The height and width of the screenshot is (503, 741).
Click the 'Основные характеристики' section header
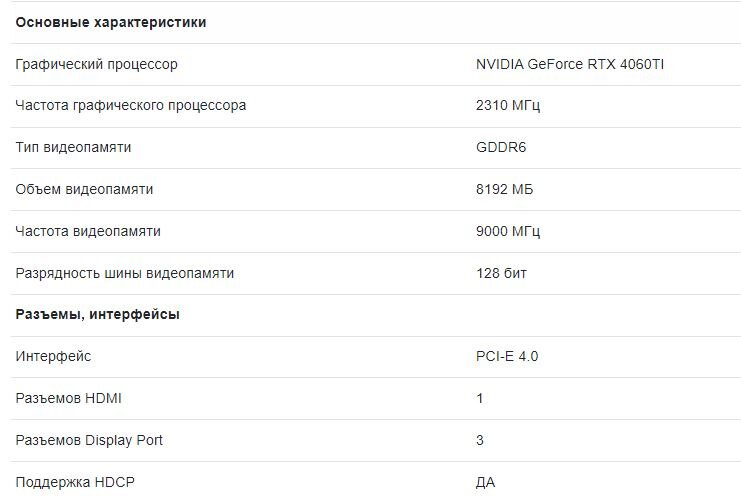[111, 22]
